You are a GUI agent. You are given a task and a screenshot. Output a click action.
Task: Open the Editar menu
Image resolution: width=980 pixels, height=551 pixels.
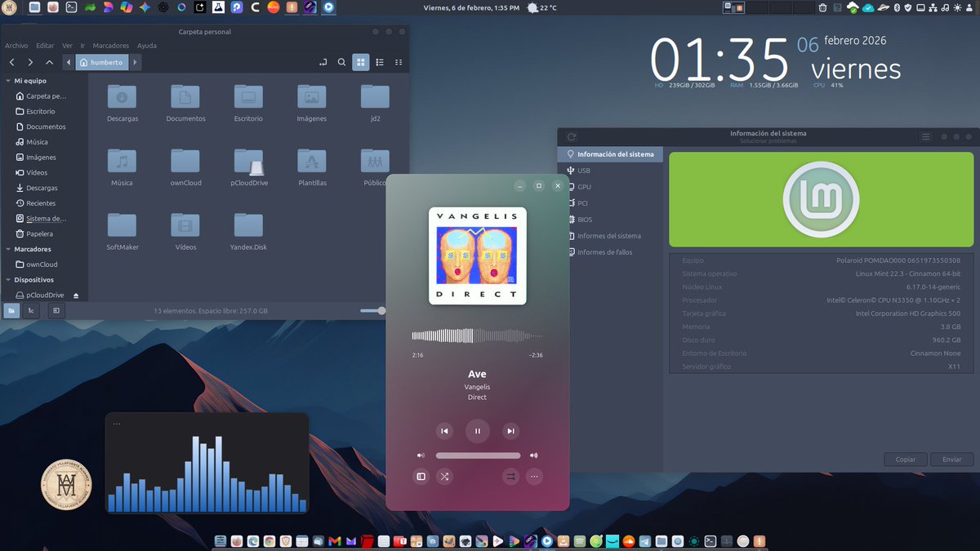tap(45, 46)
